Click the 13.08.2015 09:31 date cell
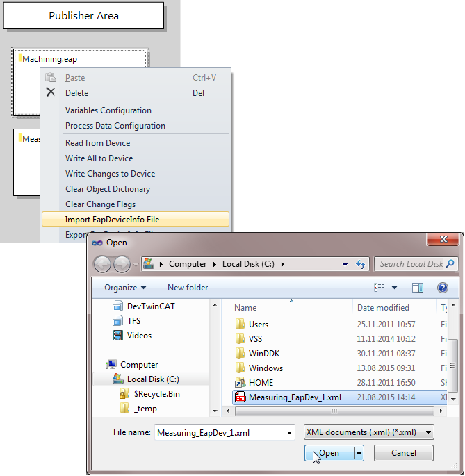The width and height of the screenshot is (465, 476). coord(386,368)
